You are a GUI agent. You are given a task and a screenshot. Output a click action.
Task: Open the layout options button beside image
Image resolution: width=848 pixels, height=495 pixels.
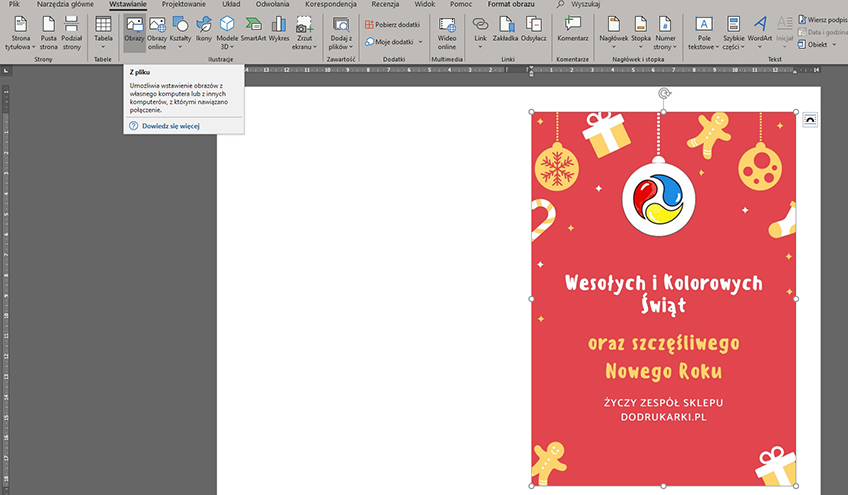(x=810, y=120)
